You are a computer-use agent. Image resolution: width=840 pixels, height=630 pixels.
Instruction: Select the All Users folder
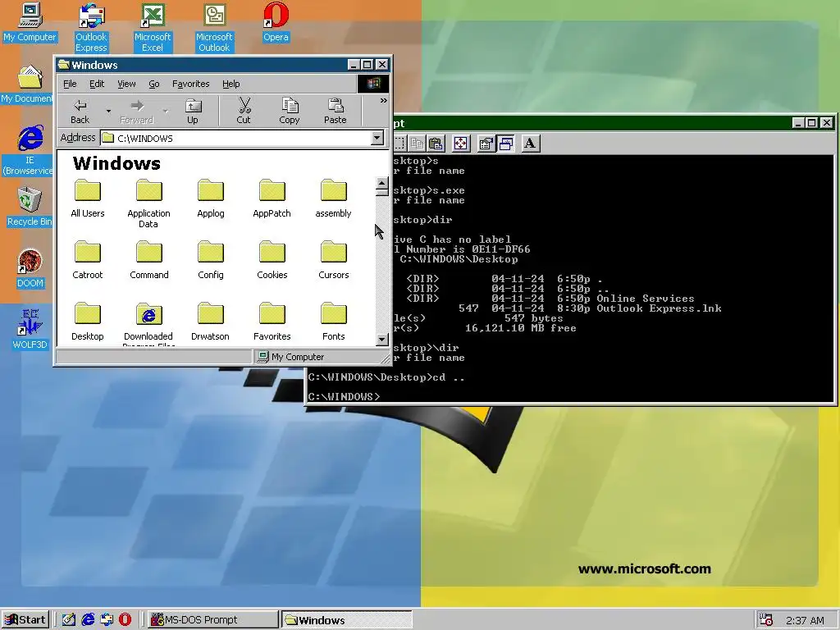click(x=88, y=199)
